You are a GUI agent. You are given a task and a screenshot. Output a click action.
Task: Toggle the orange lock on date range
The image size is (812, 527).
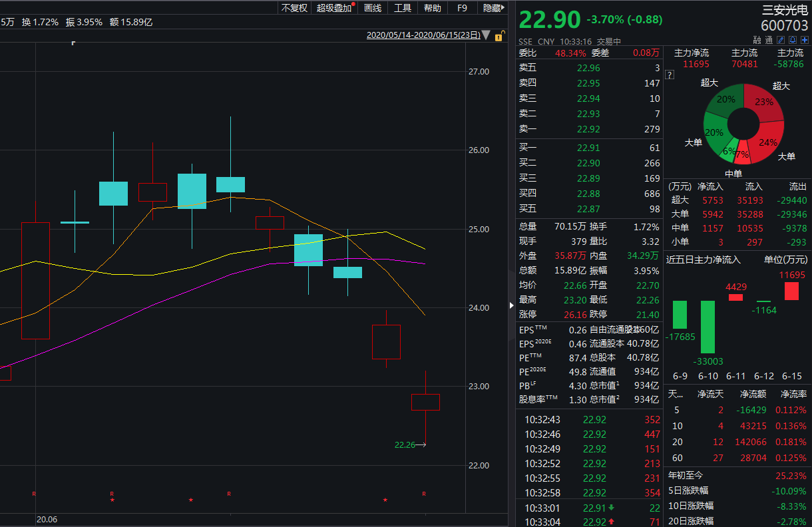(x=498, y=36)
